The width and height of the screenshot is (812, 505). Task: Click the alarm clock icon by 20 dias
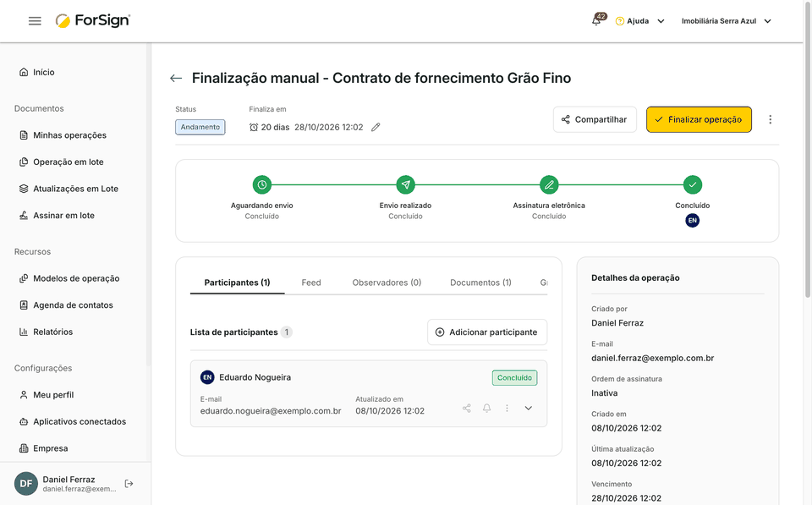(254, 127)
